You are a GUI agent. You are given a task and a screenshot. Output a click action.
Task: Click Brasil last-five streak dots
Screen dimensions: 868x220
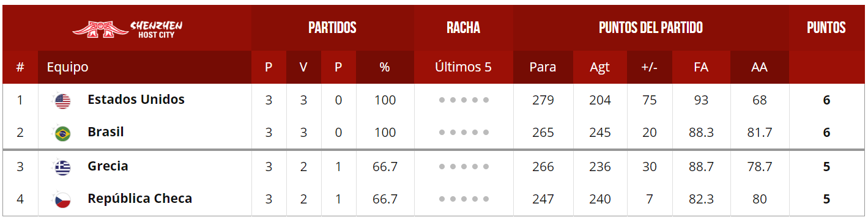pyautogui.click(x=464, y=133)
